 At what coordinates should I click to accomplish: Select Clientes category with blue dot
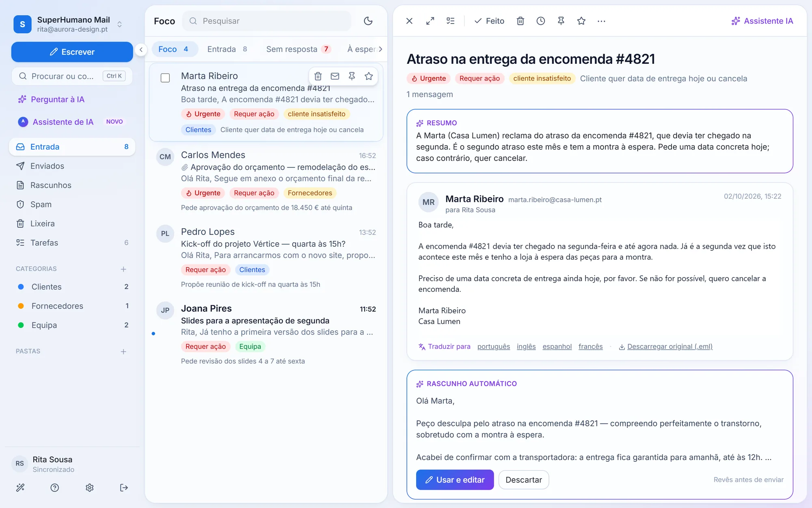tap(72, 287)
